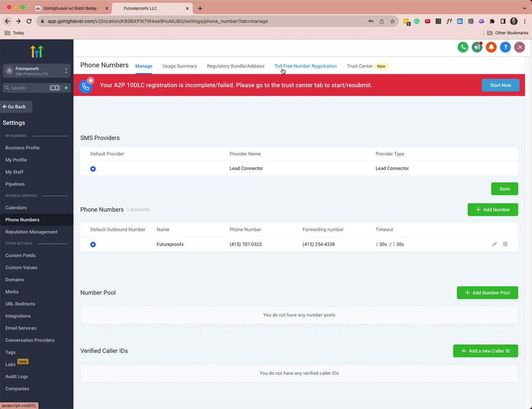The width and height of the screenshot is (532, 409).
Task: Click the blue help question mark icon
Action: pyautogui.click(x=505, y=47)
